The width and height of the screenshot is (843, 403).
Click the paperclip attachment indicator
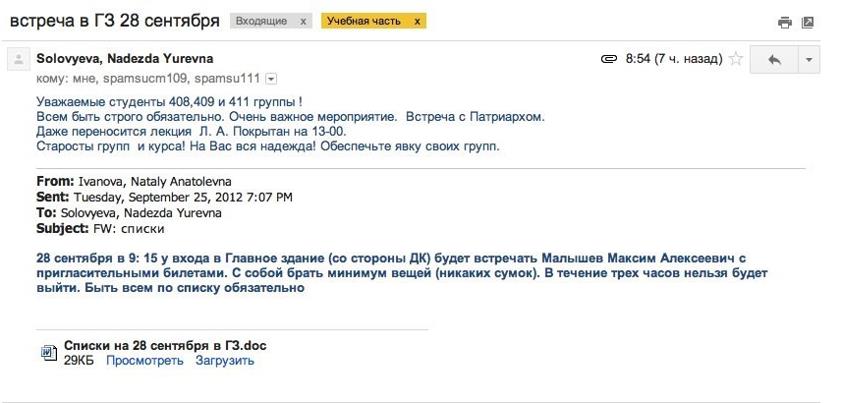click(x=609, y=59)
